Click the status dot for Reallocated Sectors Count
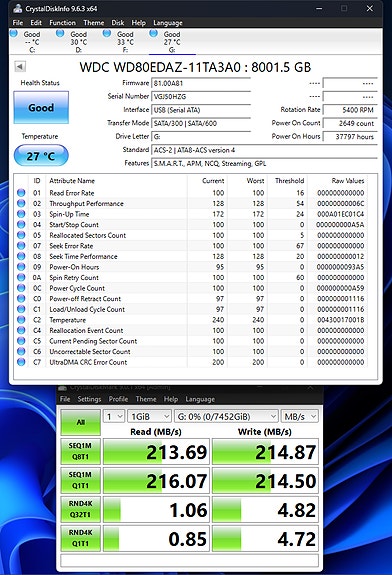The height and width of the screenshot is (575, 392). coord(21,235)
